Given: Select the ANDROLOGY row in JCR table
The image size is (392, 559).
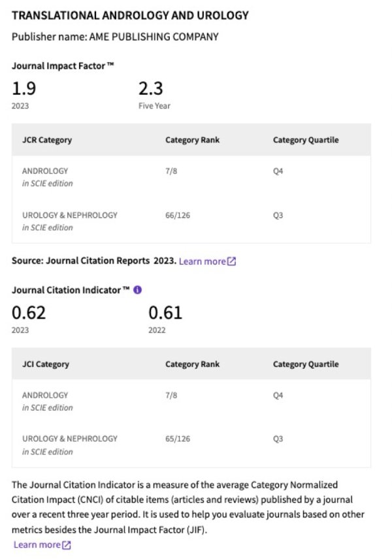Looking at the screenshot, I should pos(191,177).
